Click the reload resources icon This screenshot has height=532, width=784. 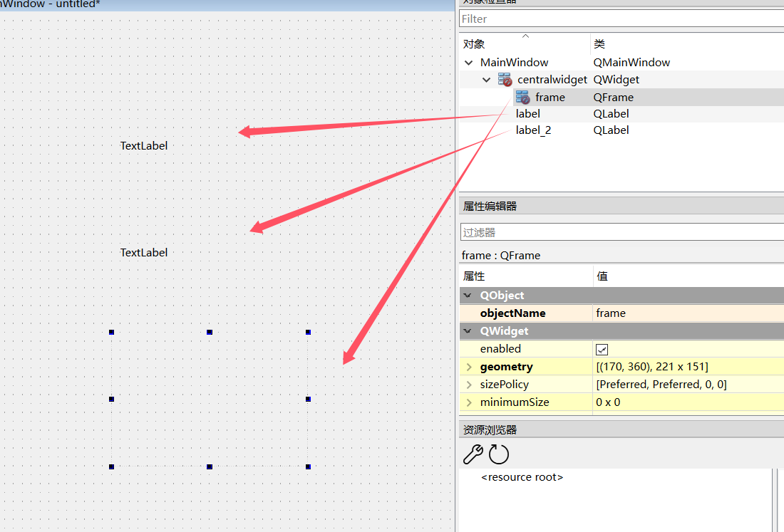(x=498, y=454)
